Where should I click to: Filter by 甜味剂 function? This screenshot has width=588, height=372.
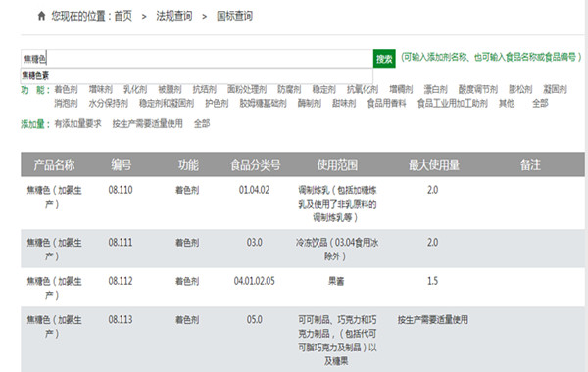[x=344, y=103]
